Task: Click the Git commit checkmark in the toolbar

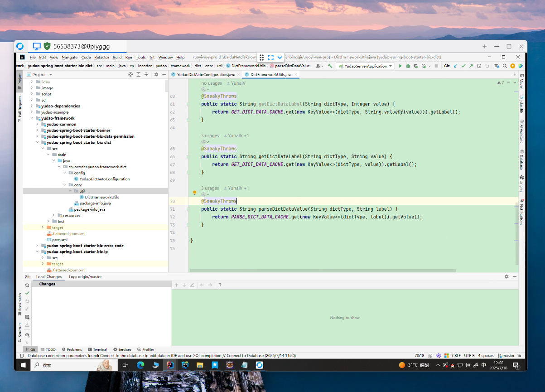Action: point(463,66)
